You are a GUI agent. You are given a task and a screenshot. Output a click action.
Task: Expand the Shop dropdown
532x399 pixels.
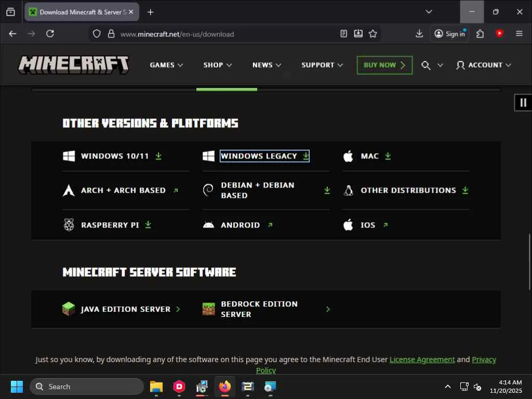[218, 65]
